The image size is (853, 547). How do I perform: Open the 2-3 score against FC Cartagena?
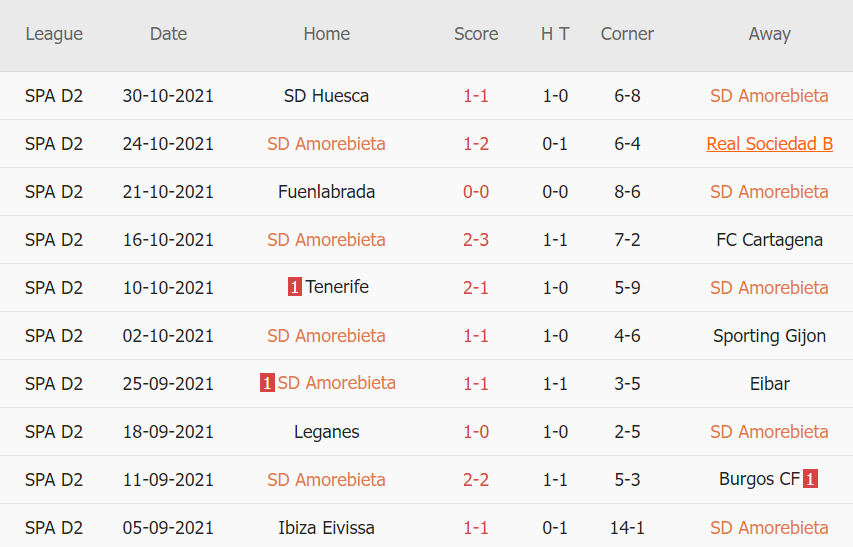(476, 240)
